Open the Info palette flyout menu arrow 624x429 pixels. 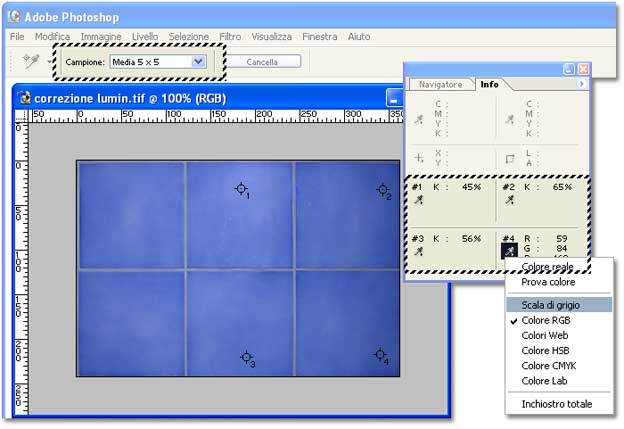pos(582,85)
